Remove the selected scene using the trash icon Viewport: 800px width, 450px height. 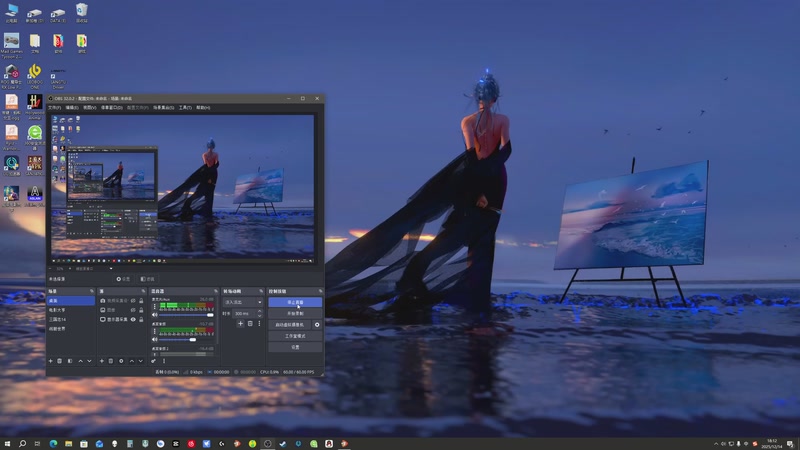[60, 361]
